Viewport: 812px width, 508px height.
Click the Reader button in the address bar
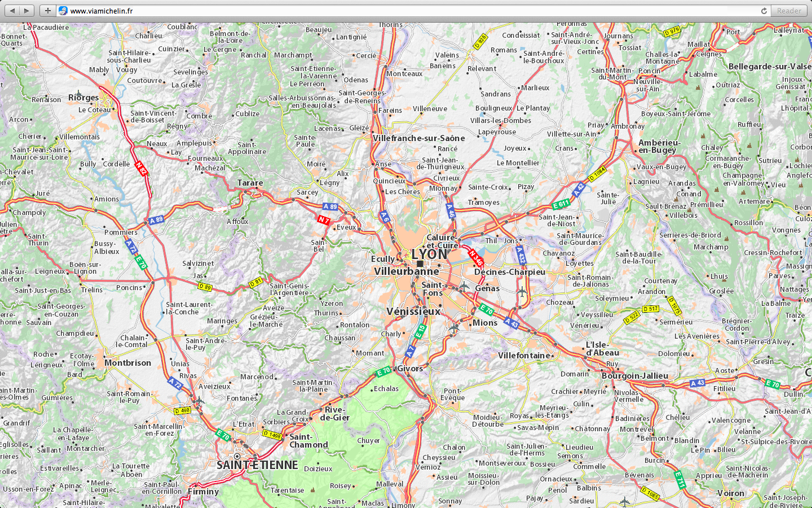pos(789,11)
